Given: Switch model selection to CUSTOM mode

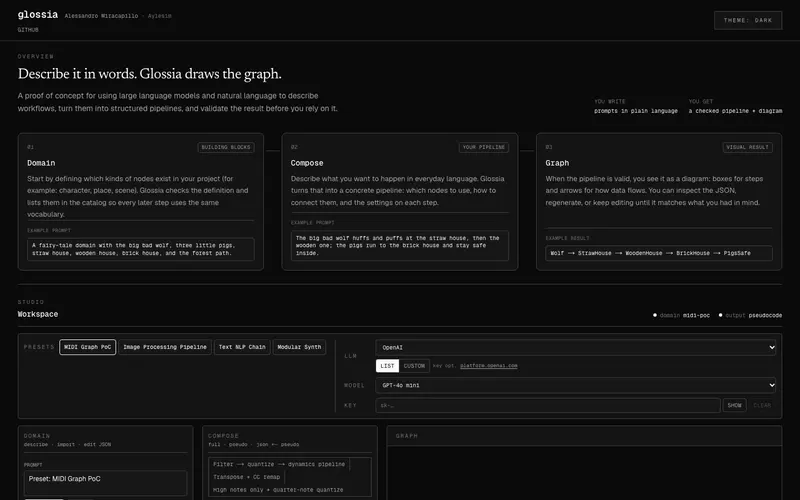Looking at the screenshot, I should point(414,366).
